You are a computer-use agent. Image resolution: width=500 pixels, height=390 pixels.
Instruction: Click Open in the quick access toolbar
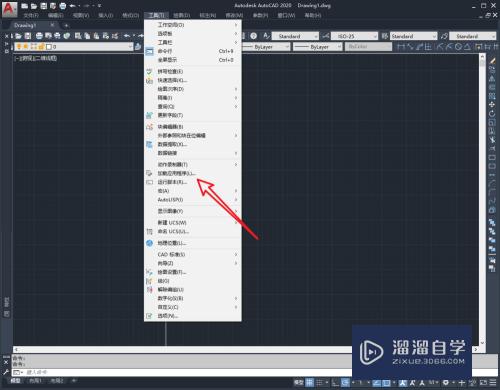[x=34, y=6]
